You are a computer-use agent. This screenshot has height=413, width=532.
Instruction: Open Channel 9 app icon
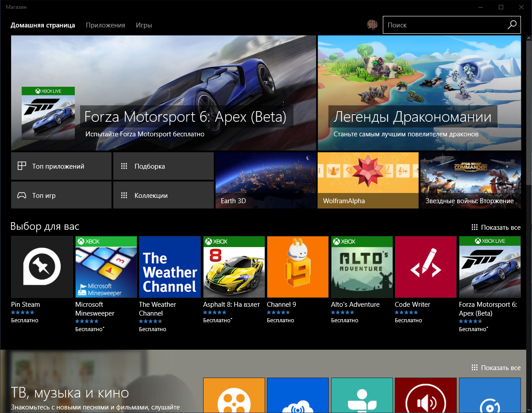pos(298,266)
